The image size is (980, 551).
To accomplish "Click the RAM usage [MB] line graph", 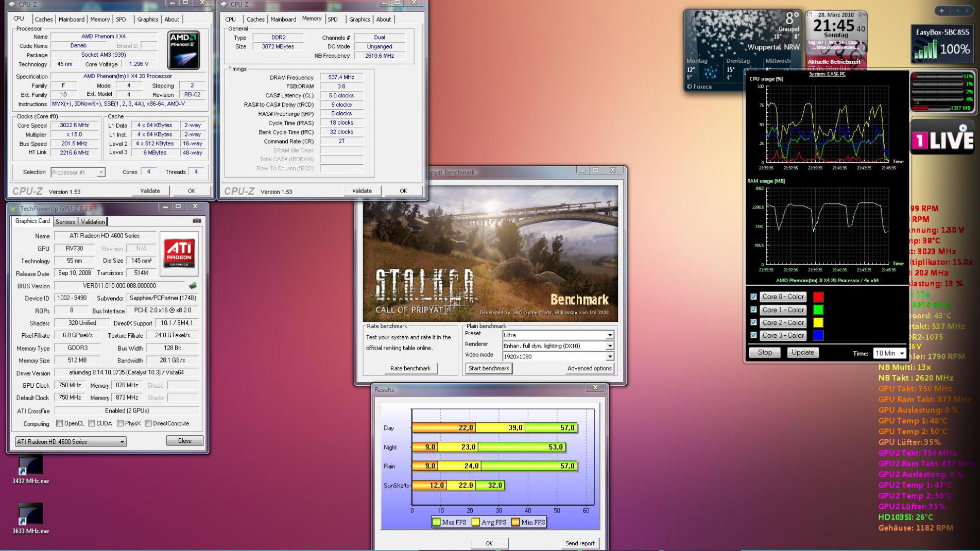I will click(828, 226).
